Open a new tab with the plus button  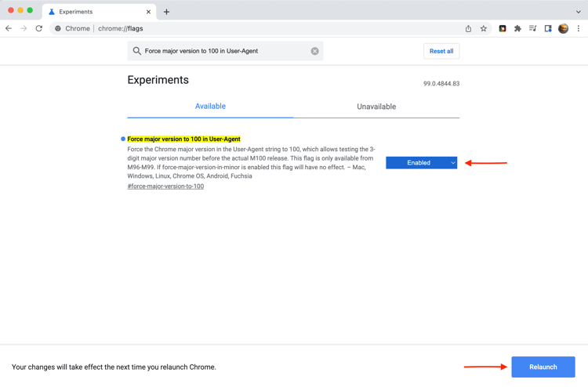point(166,12)
